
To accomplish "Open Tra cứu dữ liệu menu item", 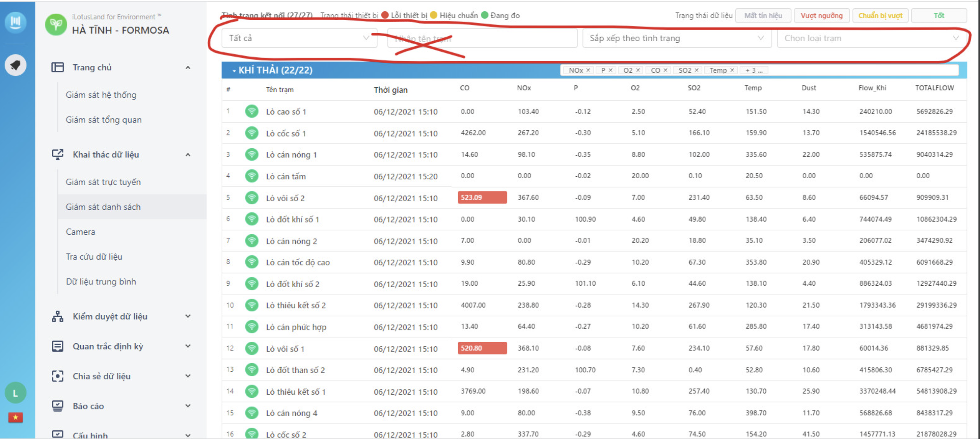I will click(x=94, y=257).
